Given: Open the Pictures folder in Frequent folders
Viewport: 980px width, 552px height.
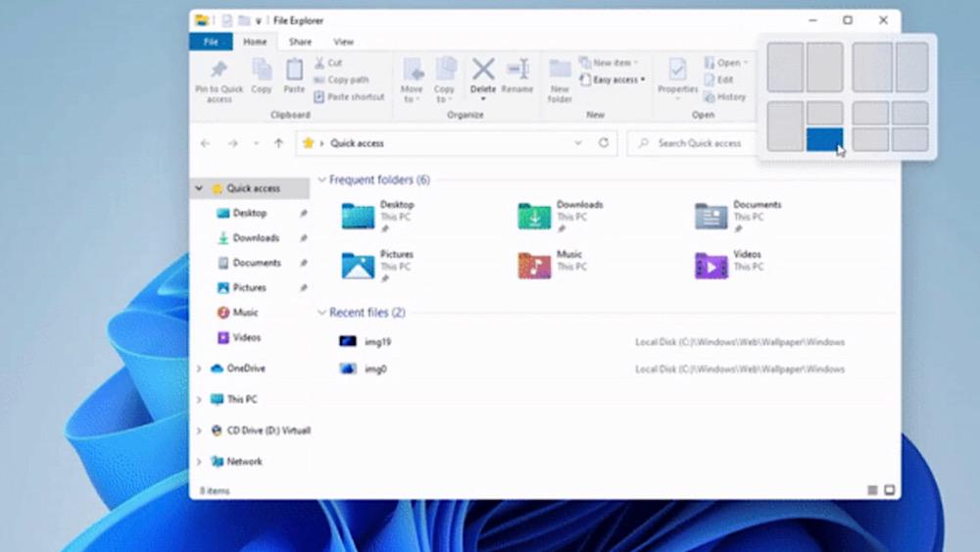Looking at the screenshot, I should point(359,265).
